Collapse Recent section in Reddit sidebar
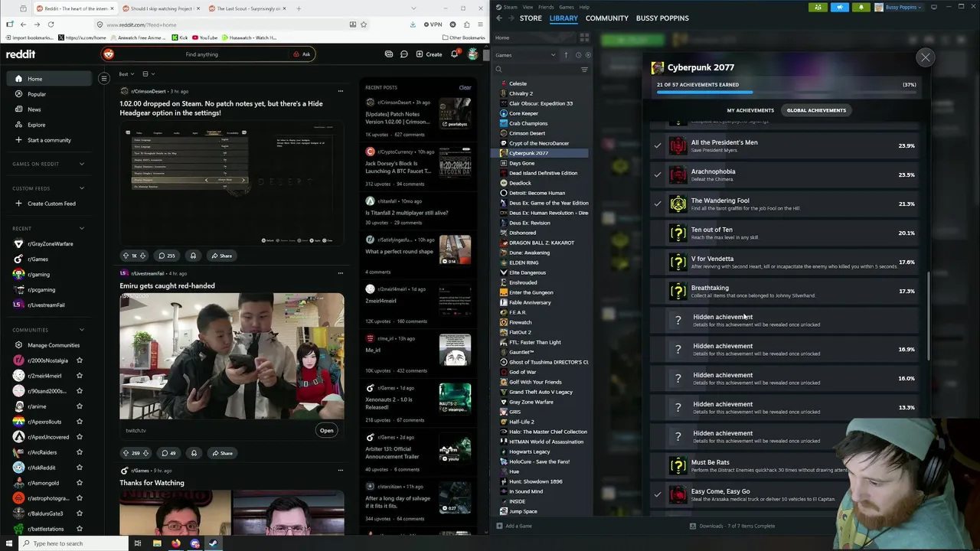Image resolution: width=980 pixels, height=551 pixels. 82,228
